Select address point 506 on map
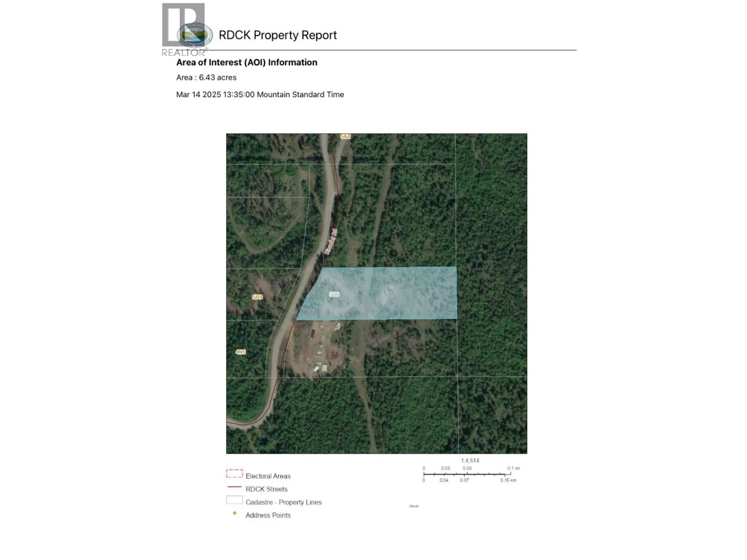This screenshot has height=560, width=747. 334,294
